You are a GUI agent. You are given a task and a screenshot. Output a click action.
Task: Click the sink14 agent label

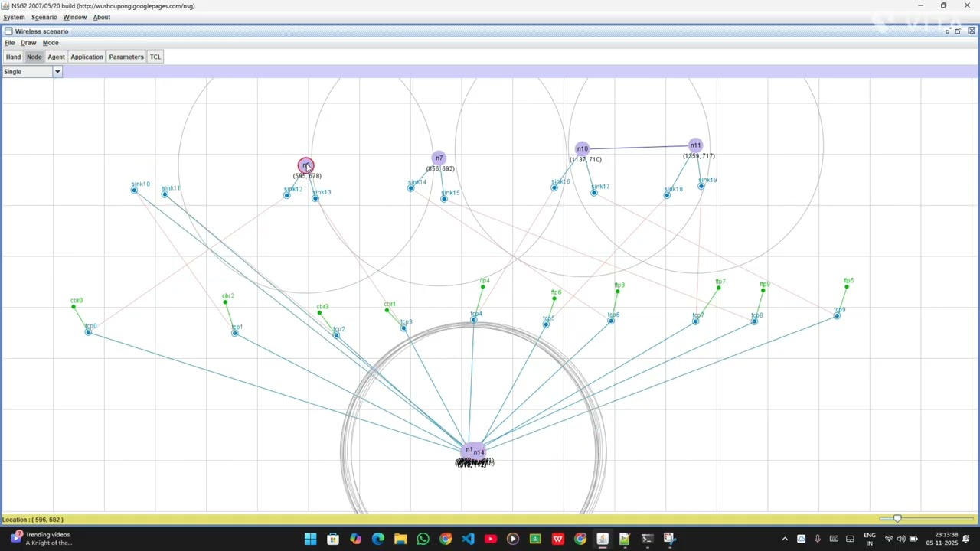(x=416, y=182)
